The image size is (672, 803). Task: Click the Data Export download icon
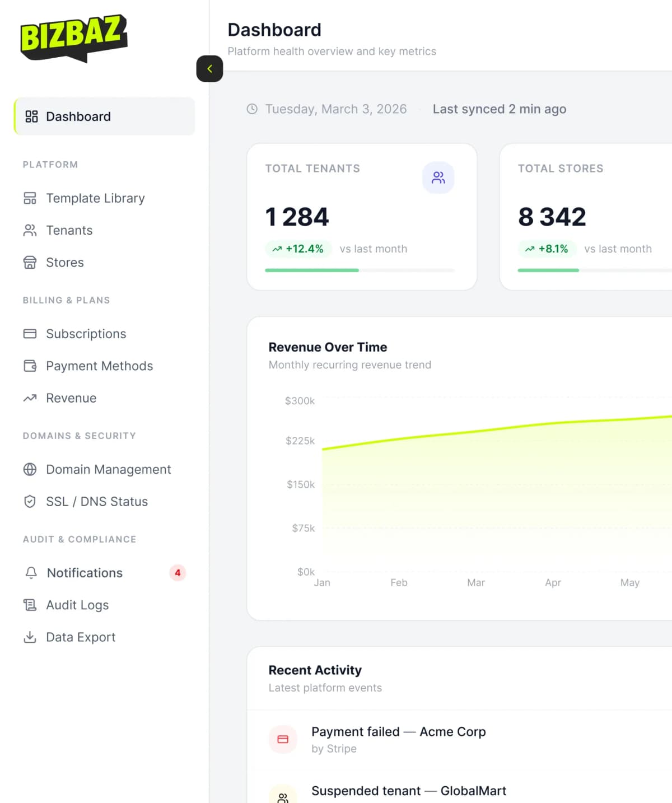30,637
